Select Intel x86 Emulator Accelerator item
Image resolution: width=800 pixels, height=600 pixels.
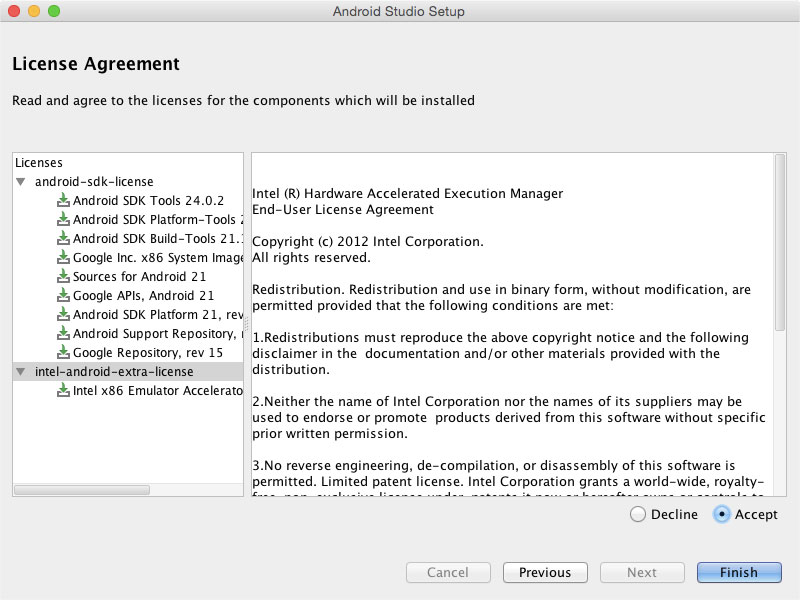[x=158, y=390]
